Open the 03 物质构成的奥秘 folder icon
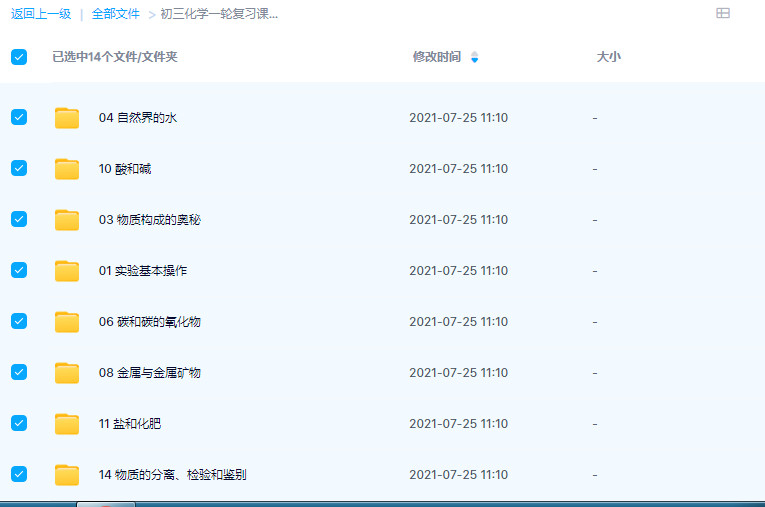Screen dimensions: 765x507 tap(67, 220)
